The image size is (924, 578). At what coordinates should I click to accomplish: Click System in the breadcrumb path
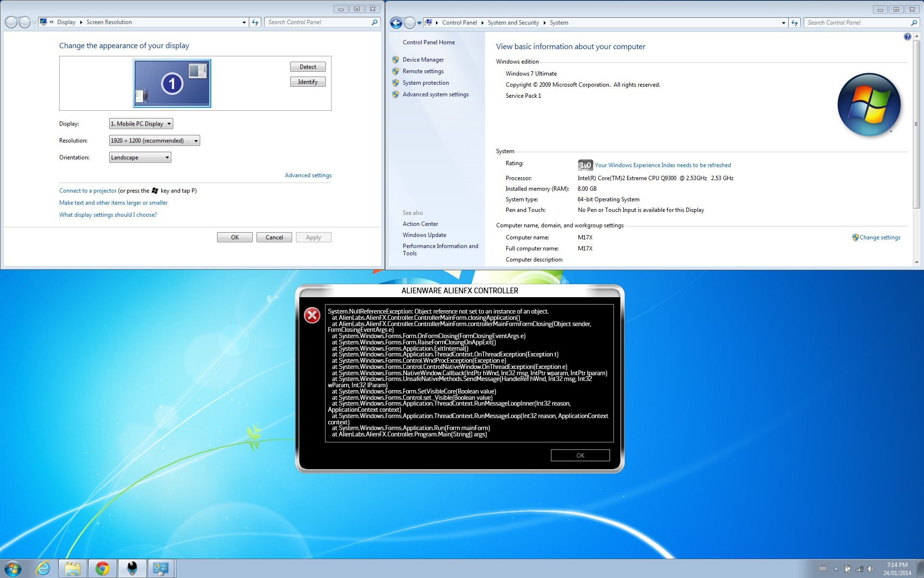[559, 23]
